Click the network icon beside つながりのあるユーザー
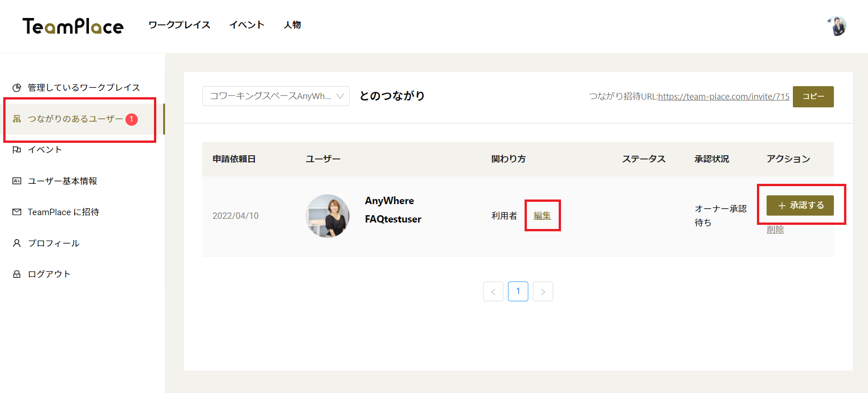 point(17,119)
